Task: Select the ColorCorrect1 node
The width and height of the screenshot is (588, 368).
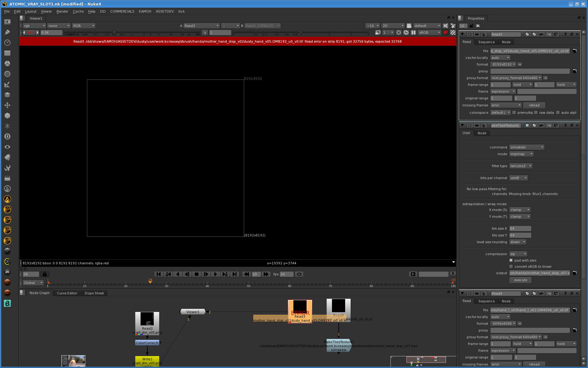Action: [x=147, y=343]
